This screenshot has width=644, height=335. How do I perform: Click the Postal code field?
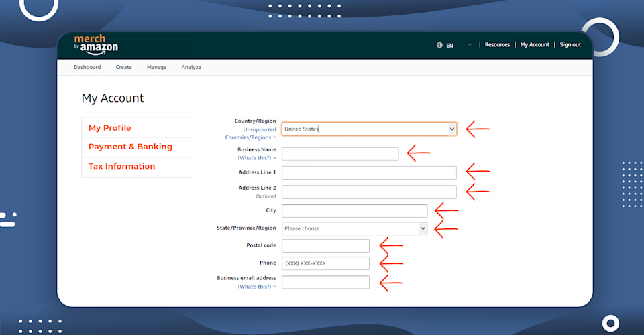pyautogui.click(x=325, y=246)
